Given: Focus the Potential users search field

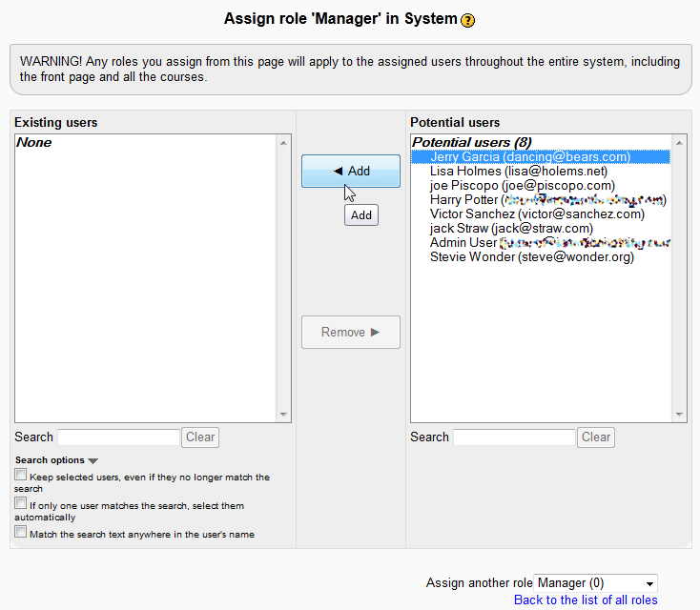Looking at the screenshot, I should coord(514,437).
